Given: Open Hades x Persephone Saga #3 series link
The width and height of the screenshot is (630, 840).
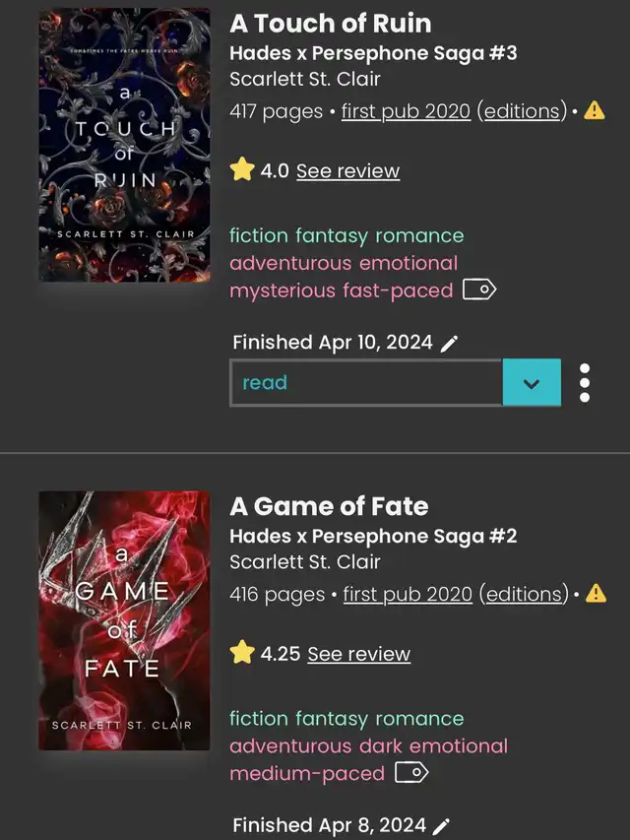Looking at the screenshot, I should pyautogui.click(x=373, y=53).
